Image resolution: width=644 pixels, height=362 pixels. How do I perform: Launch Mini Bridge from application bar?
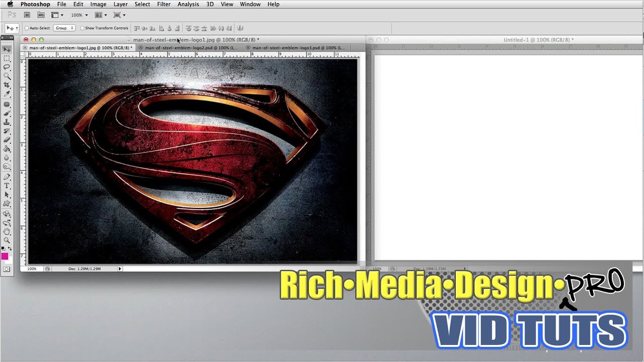point(41,15)
